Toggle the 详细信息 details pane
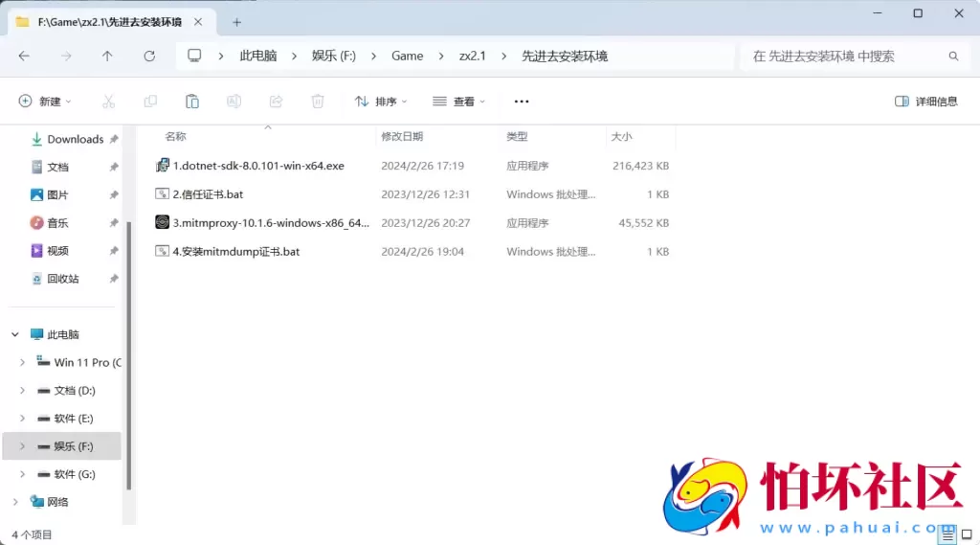This screenshot has width=980, height=545. click(925, 102)
